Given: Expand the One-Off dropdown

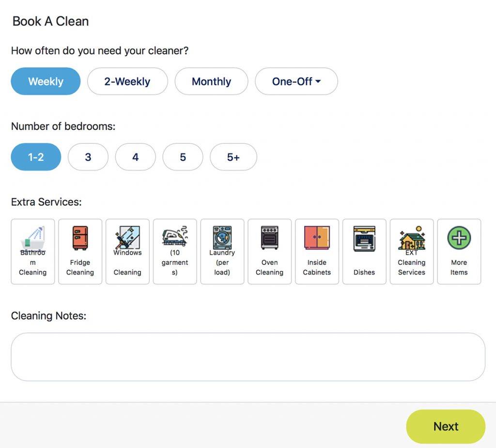Looking at the screenshot, I should (296, 81).
